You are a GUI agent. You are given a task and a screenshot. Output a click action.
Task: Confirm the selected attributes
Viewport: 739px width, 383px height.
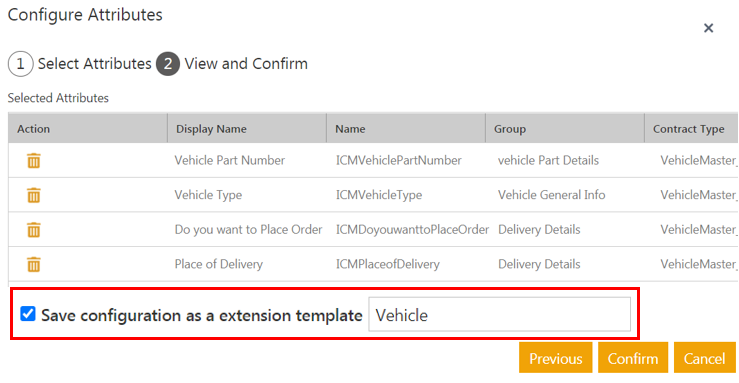pyautogui.click(x=633, y=358)
